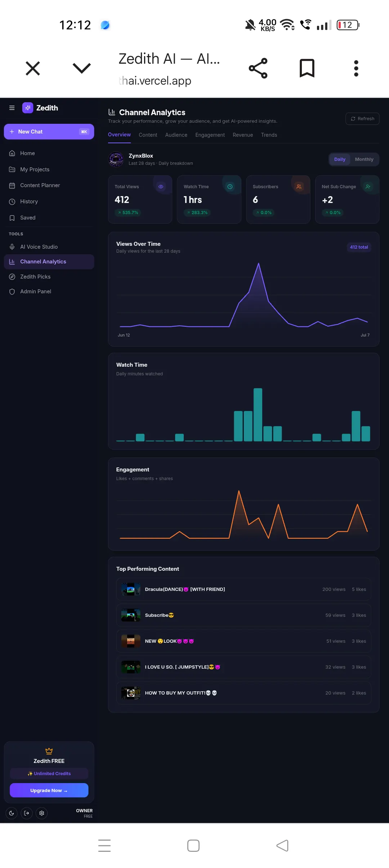
Task: Open Content Planner
Action: [49, 185]
